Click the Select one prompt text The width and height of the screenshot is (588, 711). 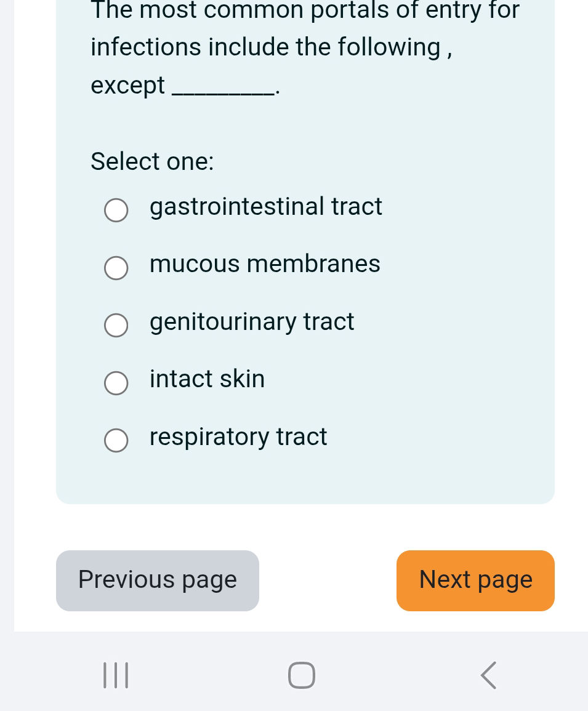tap(152, 161)
